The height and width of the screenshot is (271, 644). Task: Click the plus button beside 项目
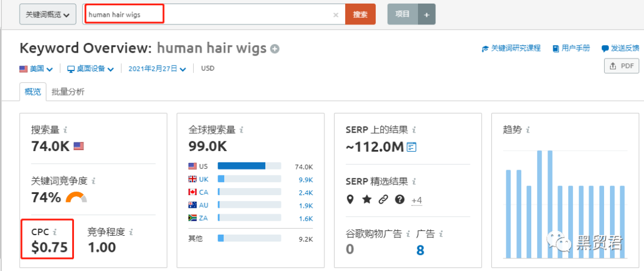point(427,14)
